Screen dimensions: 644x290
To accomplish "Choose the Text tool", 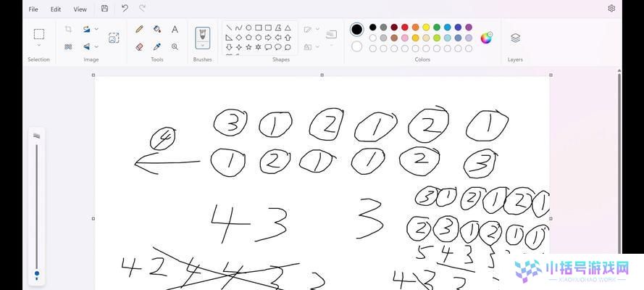I will pos(175,29).
